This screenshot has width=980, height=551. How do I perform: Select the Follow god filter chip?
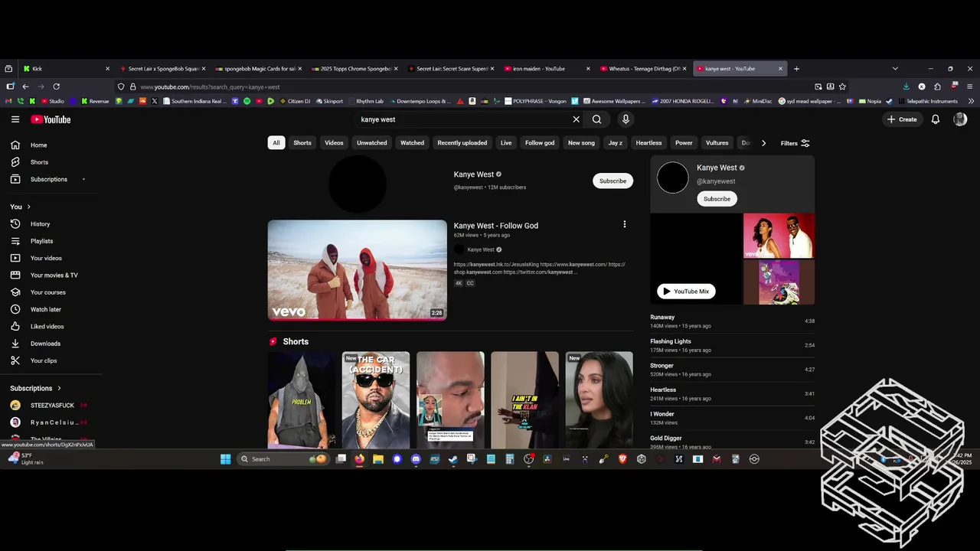click(x=540, y=143)
